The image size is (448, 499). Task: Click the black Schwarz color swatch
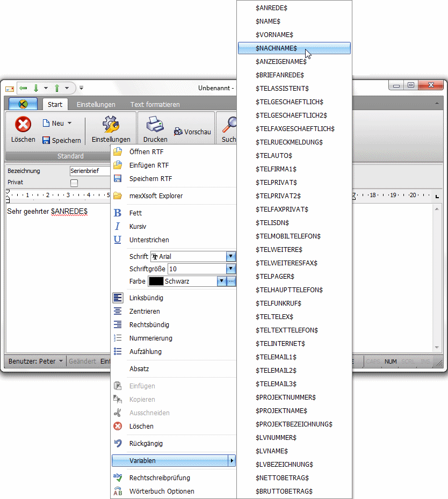click(x=156, y=281)
